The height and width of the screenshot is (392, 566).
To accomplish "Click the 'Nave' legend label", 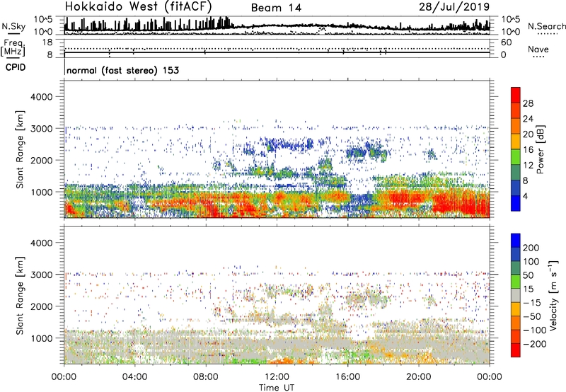I will pyautogui.click(x=538, y=49).
